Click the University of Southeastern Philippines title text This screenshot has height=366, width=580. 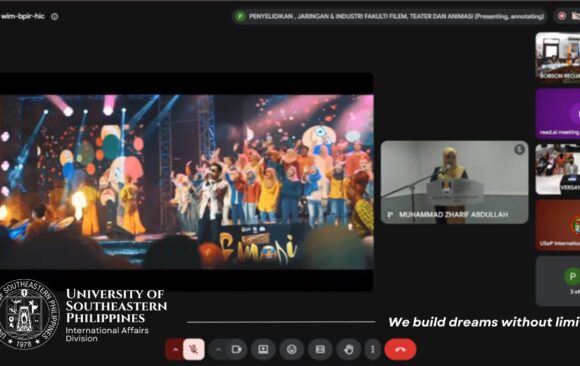tap(116, 306)
